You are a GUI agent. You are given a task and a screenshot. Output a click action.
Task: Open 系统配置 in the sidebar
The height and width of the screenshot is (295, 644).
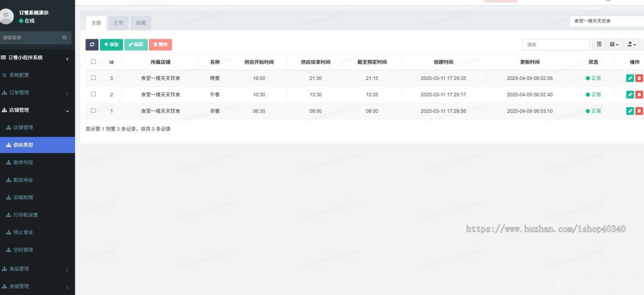[x=38, y=75]
